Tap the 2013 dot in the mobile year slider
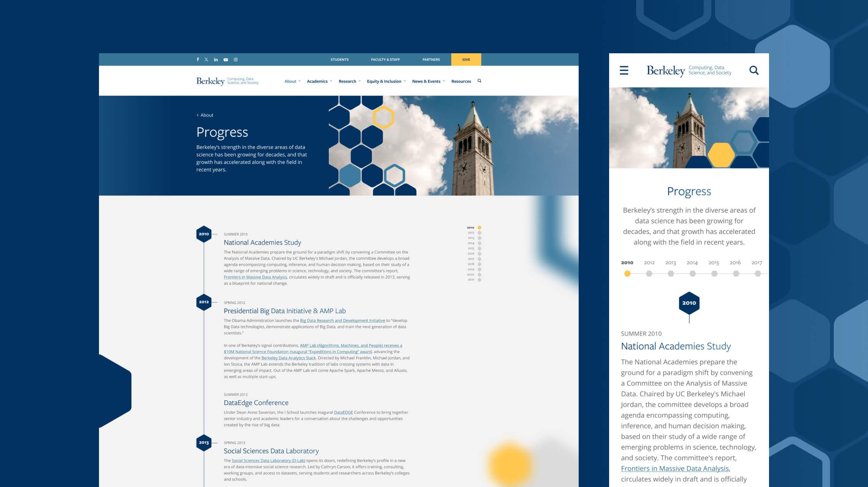868x487 pixels. [671, 274]
